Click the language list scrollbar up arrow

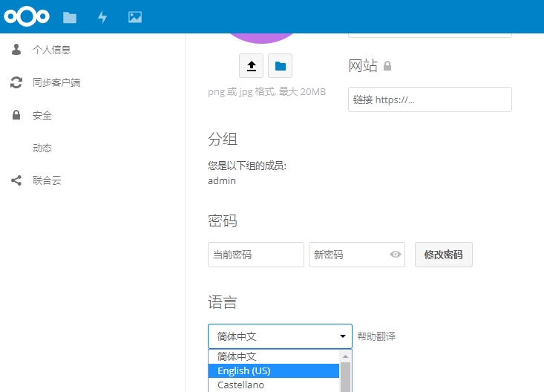pos(345,356)
